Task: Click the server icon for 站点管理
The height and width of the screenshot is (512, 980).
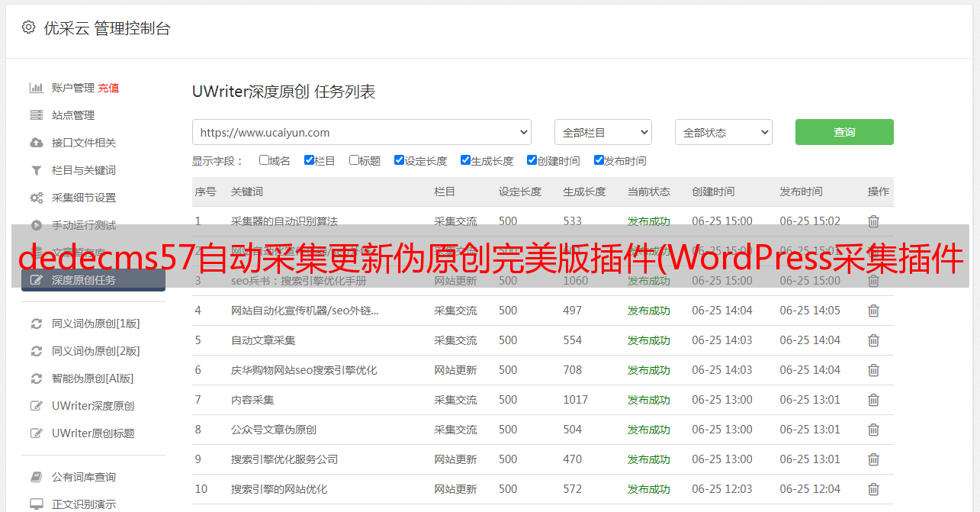Action: coord(36,115)
